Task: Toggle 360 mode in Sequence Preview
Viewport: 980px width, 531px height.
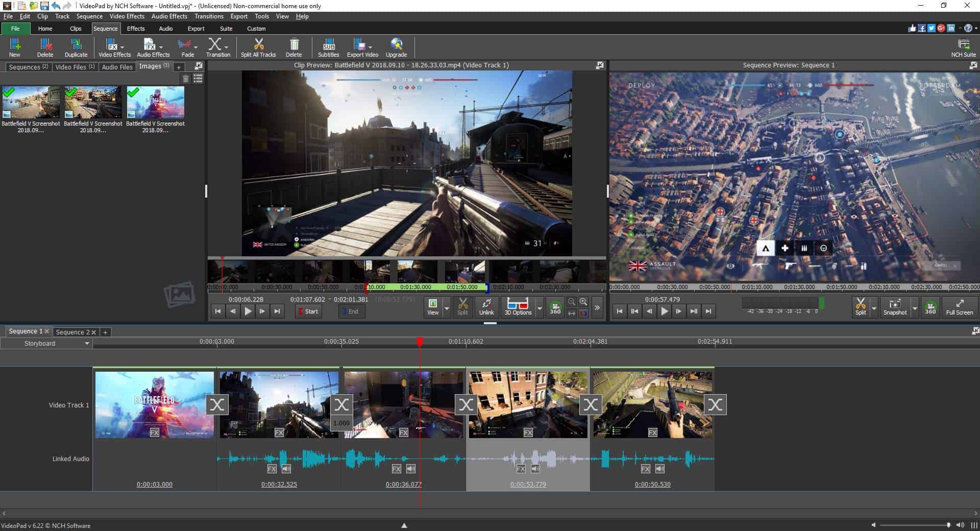Action: (930, 307)
